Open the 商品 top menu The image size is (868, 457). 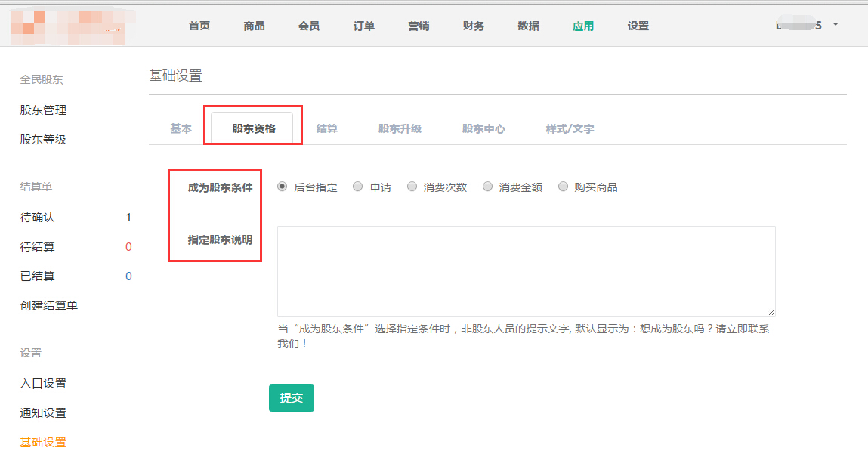click(x=254, y=26)
